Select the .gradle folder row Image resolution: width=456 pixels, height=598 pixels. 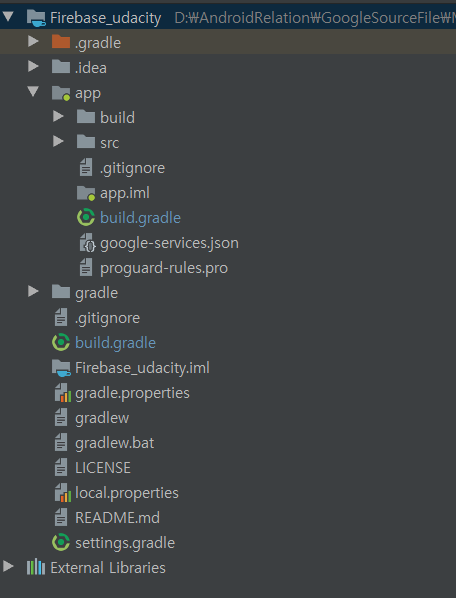(x=228, y=42)
